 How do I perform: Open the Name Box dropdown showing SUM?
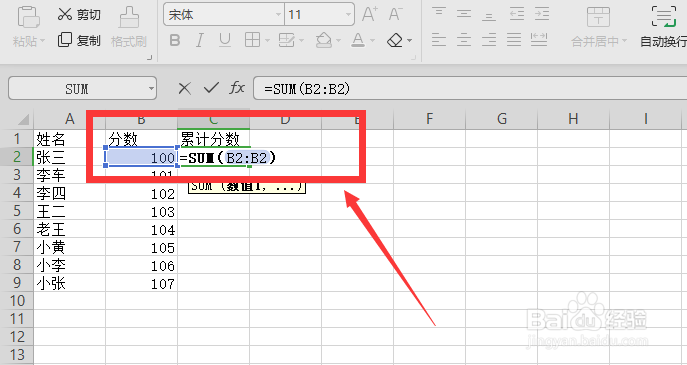[x=151, y=89]
